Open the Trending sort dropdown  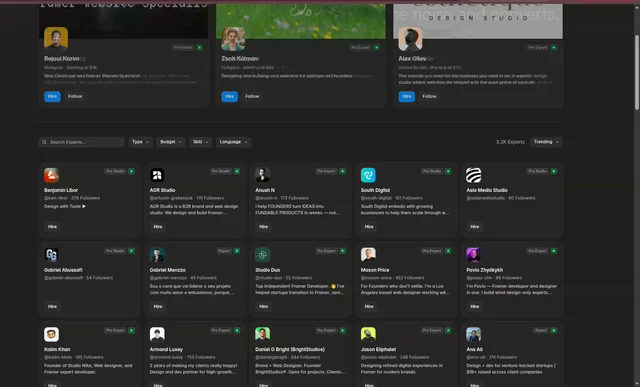546,142
